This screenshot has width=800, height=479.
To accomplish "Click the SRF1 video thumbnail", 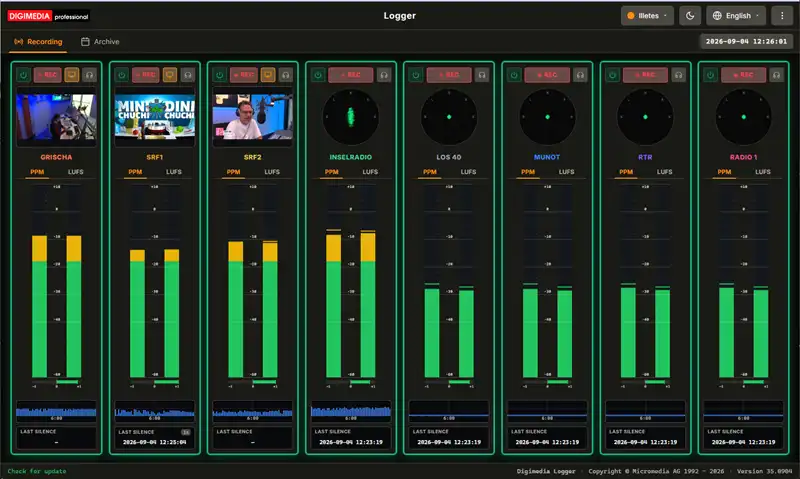I will point(155,117).
